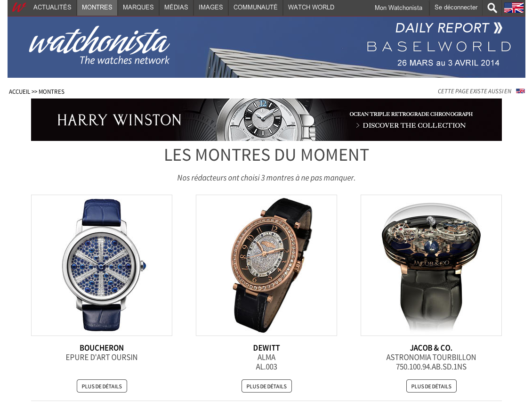Switch language via the top-bar flag icon
Screen dimensions: 532x410
514,8
